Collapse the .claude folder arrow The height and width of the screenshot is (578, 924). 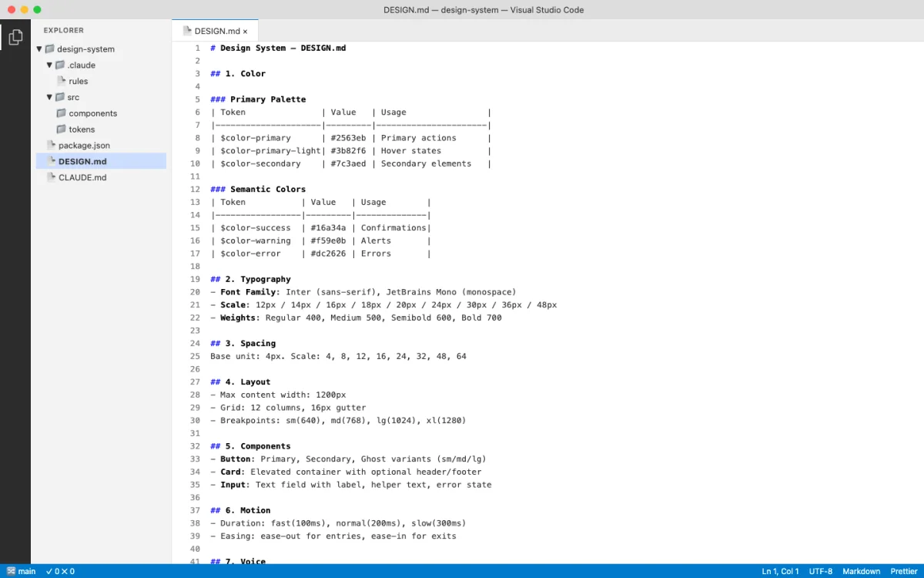49,65
